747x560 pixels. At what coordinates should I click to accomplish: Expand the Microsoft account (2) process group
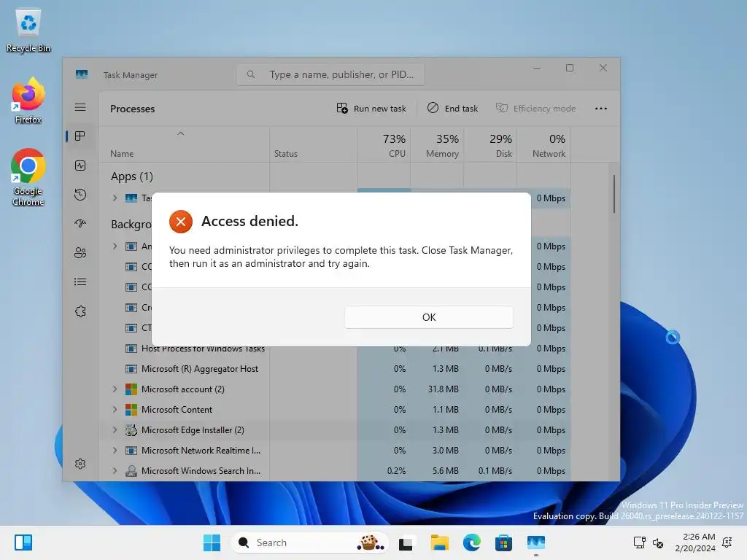tap(115, 389)
